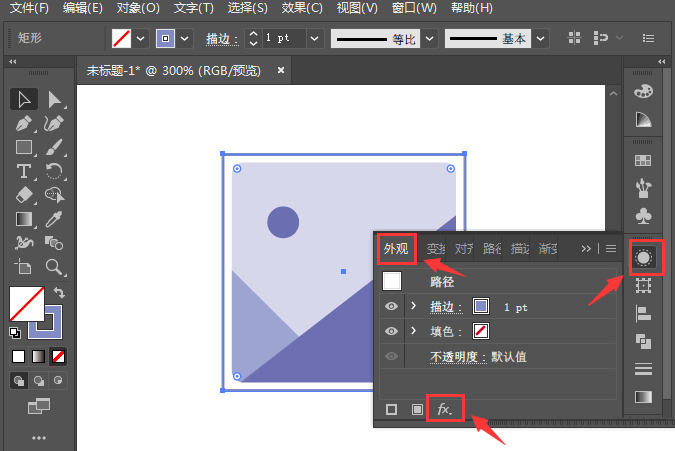Enable Draw Normal mode
The width and height of the screenshot is (675, 451).
click(x=19, y=380)
